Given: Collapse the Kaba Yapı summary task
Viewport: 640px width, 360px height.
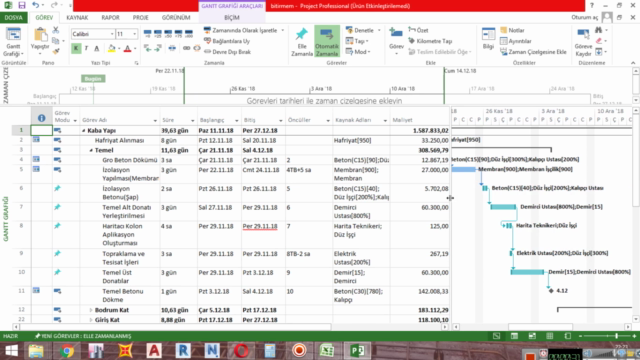Looking at the screenshot, I should click(x=84, y=131).
